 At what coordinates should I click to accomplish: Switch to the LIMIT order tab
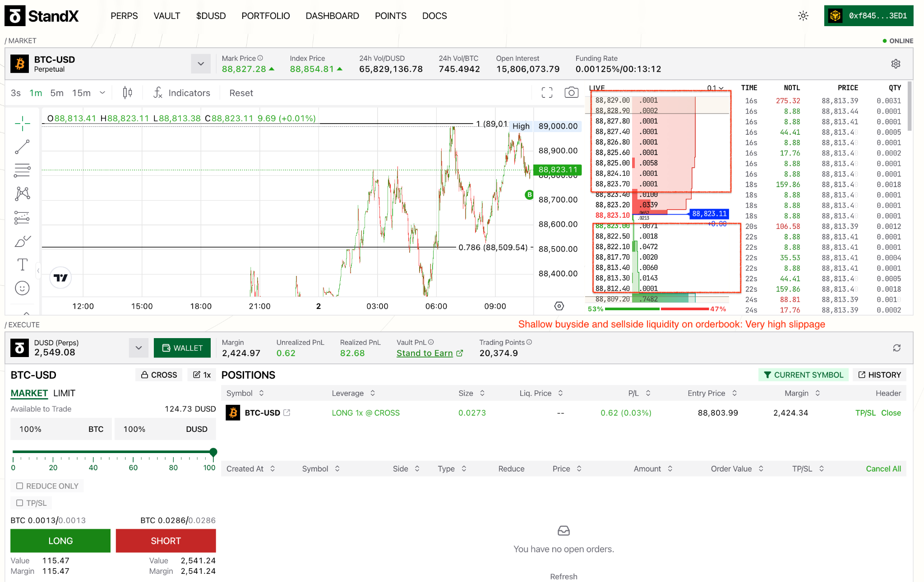[x=64, y=393]
